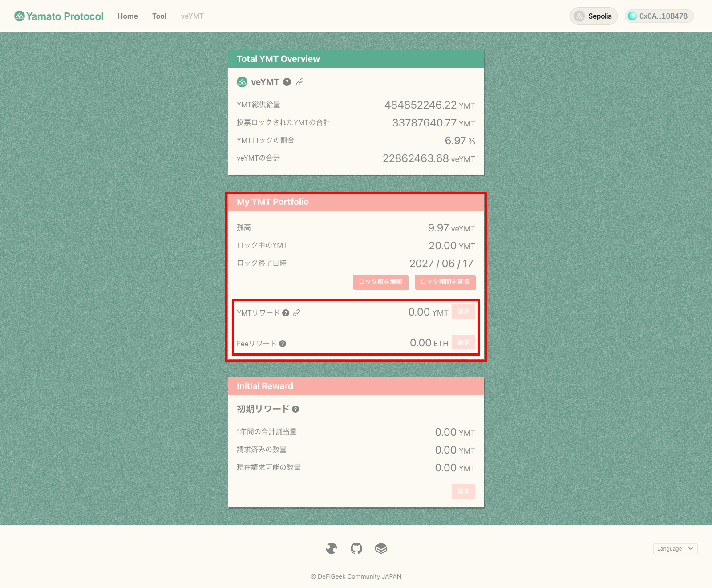Click the help icon beside 初期リワード

[295, 409]
